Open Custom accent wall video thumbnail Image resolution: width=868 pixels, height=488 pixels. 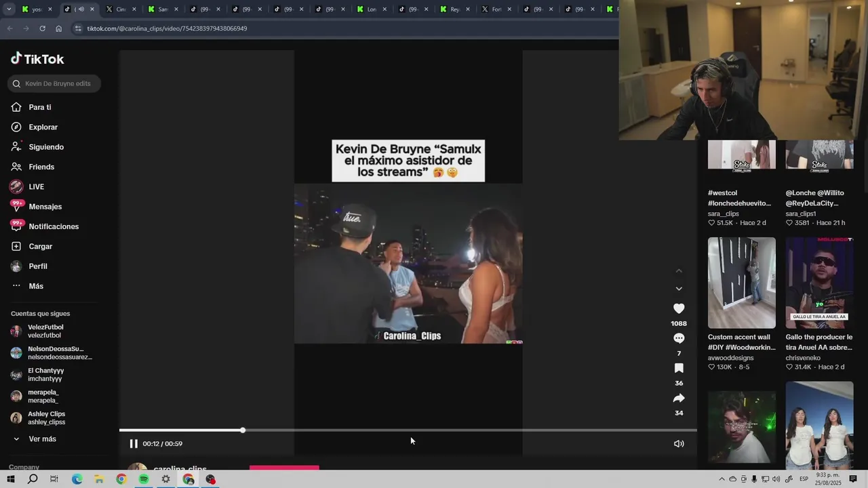coord(742,283)
